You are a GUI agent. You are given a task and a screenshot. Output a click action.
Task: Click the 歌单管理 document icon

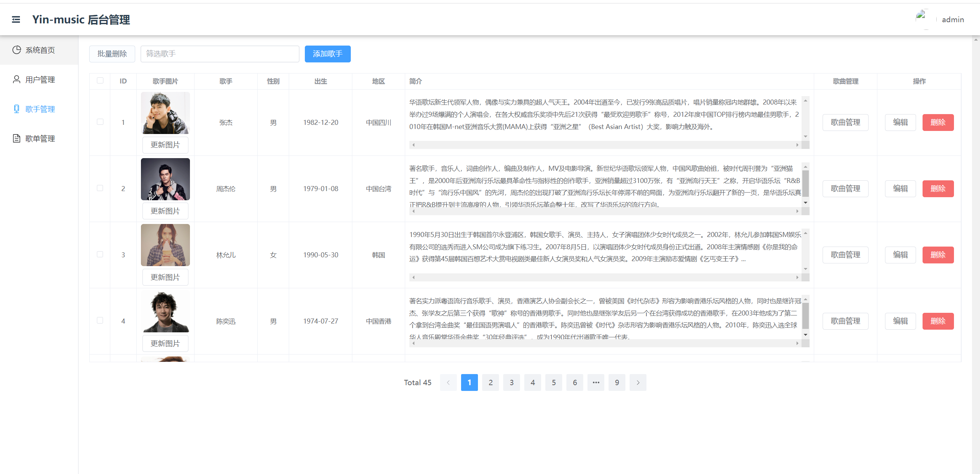(x=16, y=138)
